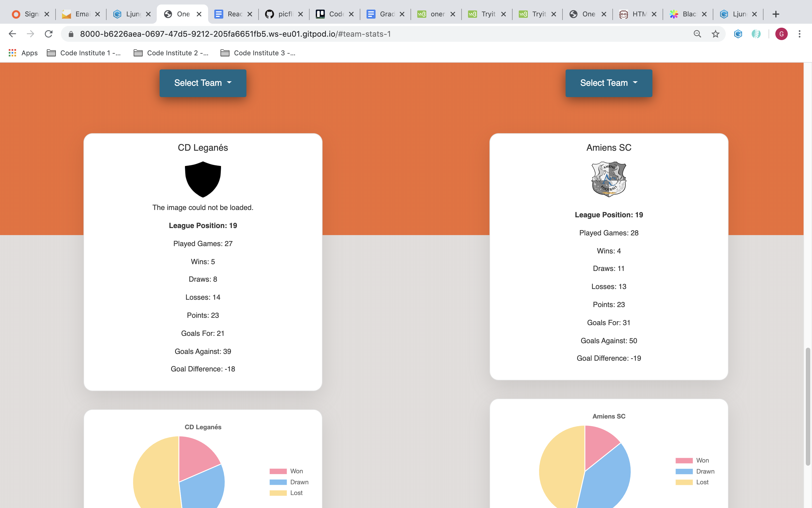Toggle Drawn legend in Amiens SC chart

[695, 471]
